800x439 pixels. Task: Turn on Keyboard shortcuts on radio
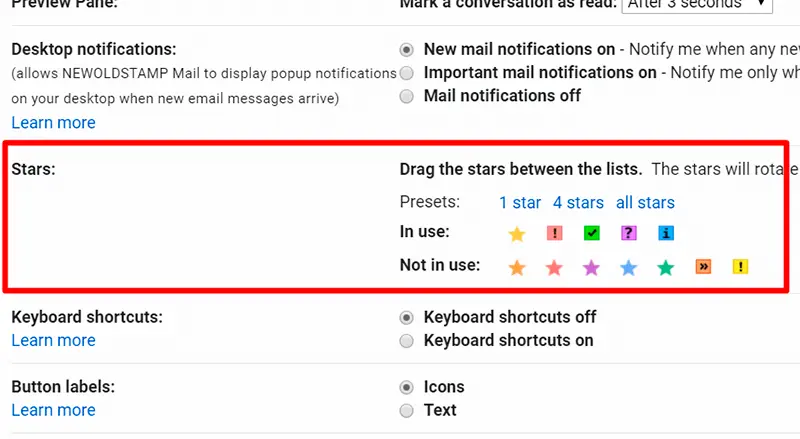407,340
